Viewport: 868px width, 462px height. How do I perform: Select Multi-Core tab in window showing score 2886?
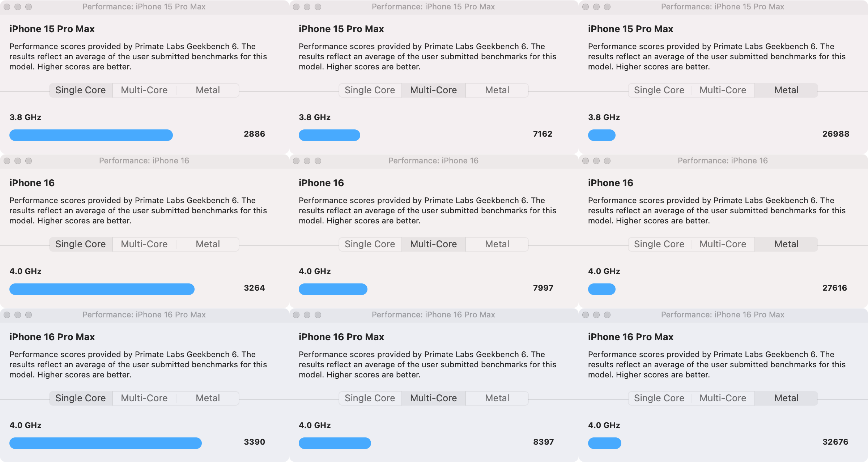(x=144, y=90)
